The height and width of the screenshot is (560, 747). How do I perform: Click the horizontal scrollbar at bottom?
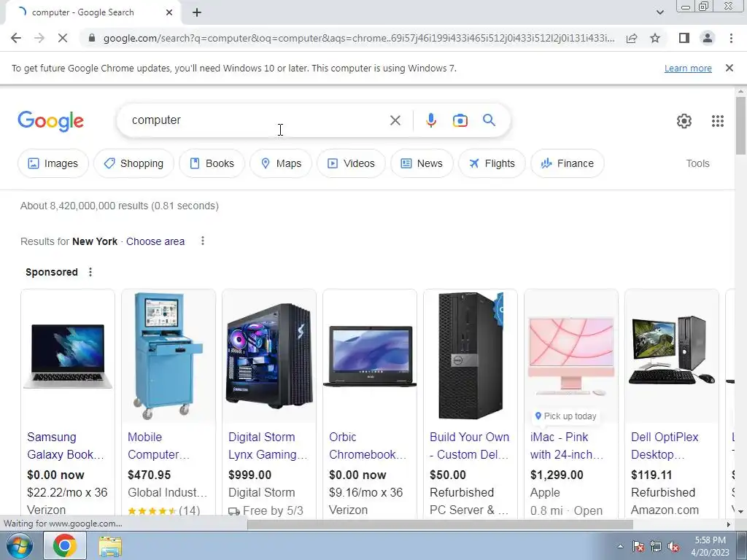pos(440,524)
